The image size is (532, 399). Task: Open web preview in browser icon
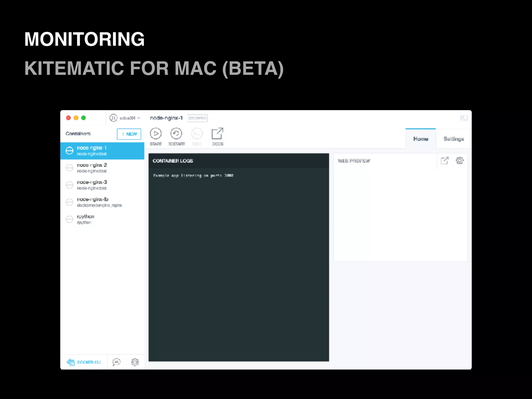[x=444, y=161]
